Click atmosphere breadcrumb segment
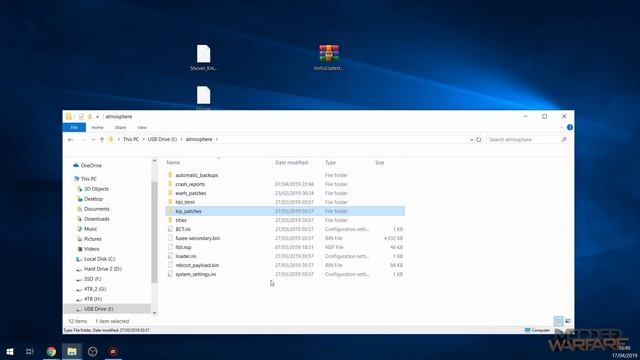The width and height of the screenshot is (640, 360). coord(199,139)
